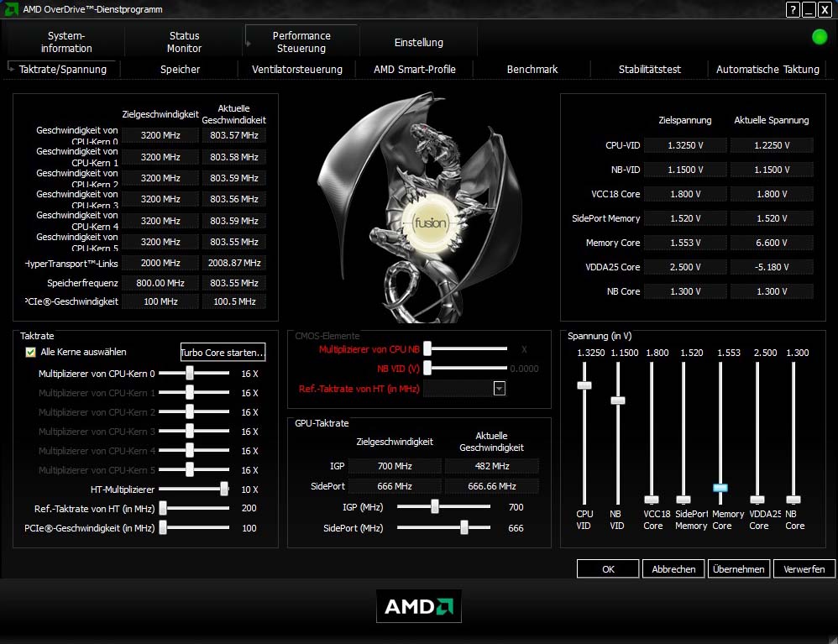Click Multiplizierer von CPU-Kern 3 slider handle
The height and width of the screenshot is (644, 838).
point(190,431)
